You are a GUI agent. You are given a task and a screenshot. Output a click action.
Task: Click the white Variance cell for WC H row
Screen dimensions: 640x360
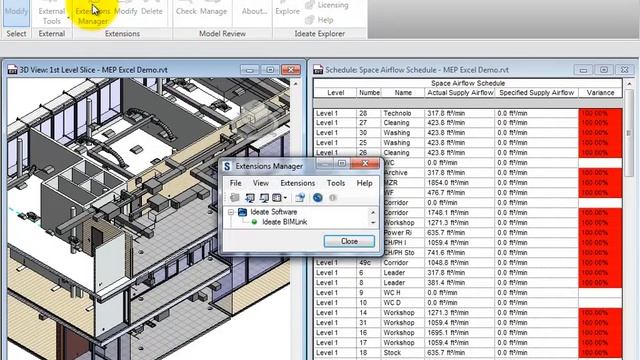click(x=600, y=293)
